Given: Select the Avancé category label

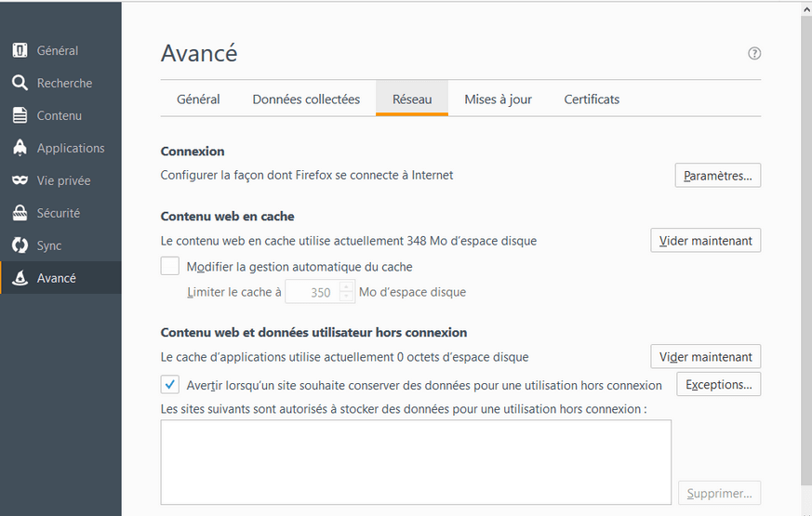Looking at the screenshot, I should click(x=56, y=278).
